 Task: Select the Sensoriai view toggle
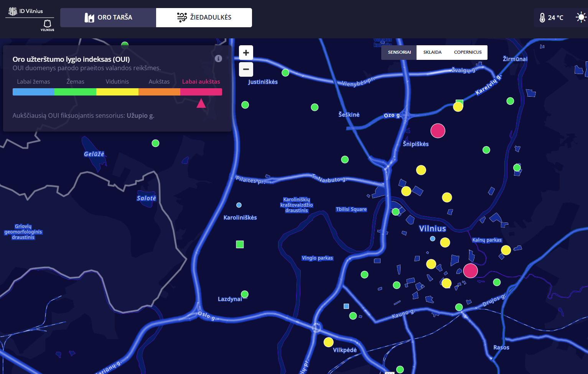(x=399, y=53)
